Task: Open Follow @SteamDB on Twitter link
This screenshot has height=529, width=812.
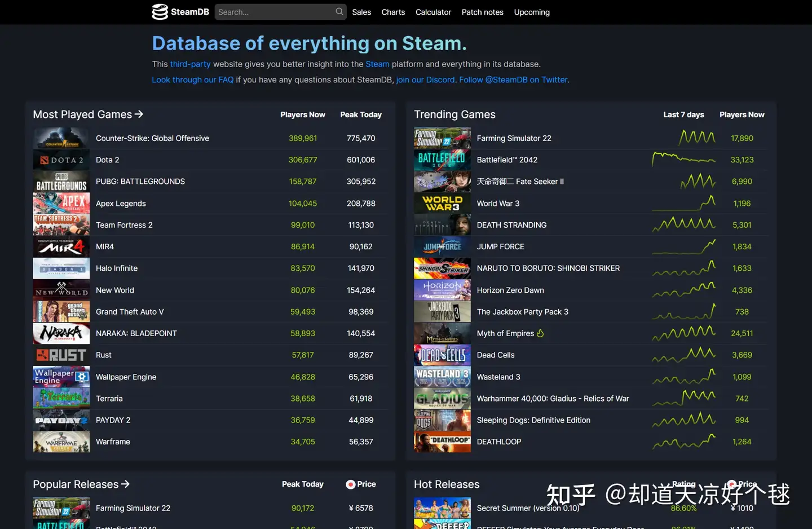Action: [513, 80]
